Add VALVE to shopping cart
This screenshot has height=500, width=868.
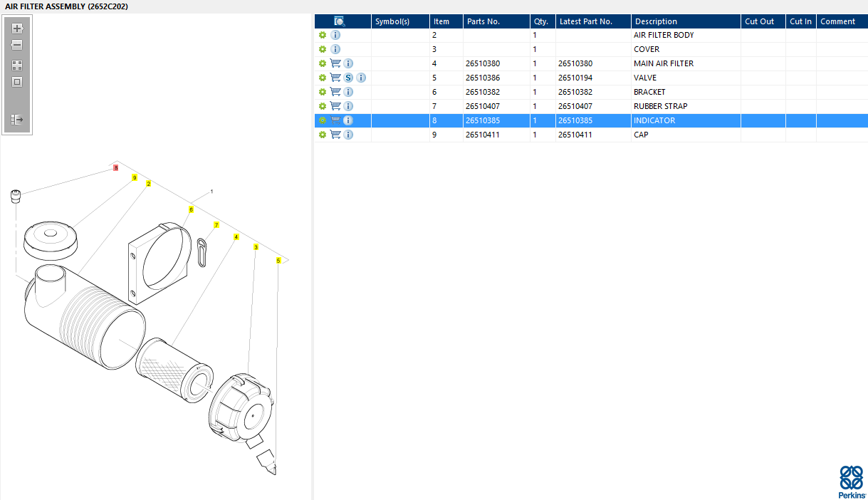[335, 78]
